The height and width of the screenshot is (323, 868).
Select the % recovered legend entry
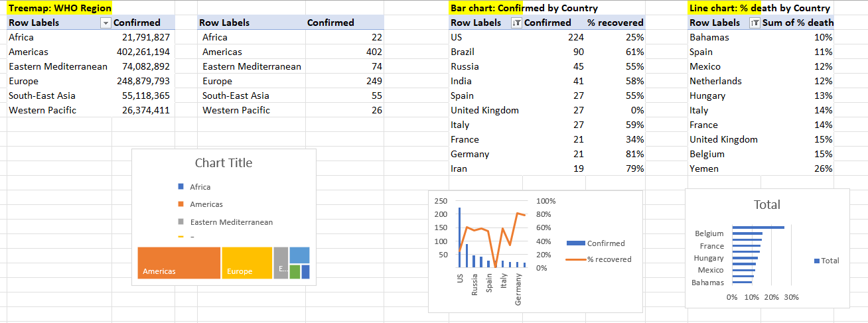[x=609, y=259]
